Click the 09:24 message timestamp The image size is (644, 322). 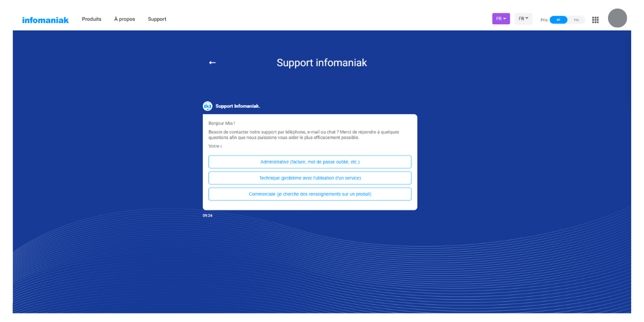pyautogui.click(x=208, y=216)
